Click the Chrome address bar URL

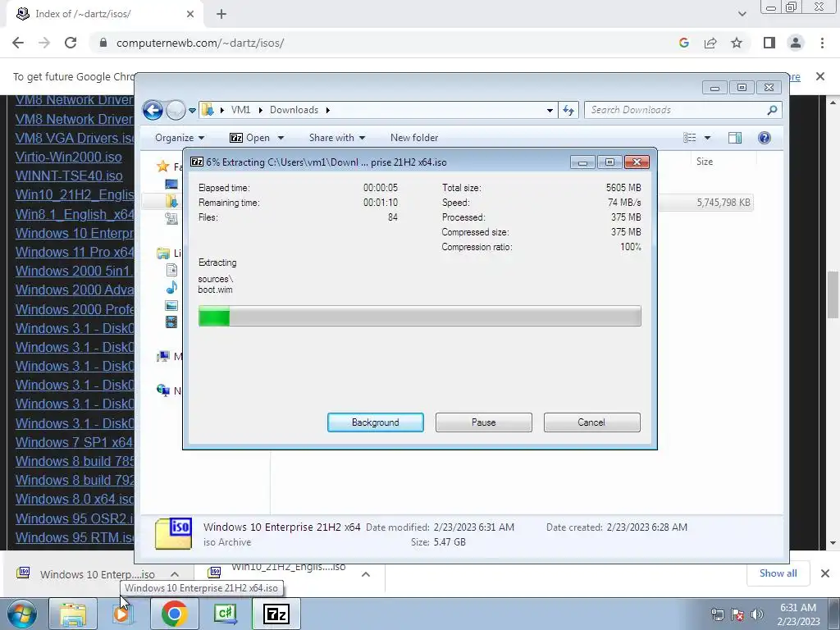click(200, 43)
